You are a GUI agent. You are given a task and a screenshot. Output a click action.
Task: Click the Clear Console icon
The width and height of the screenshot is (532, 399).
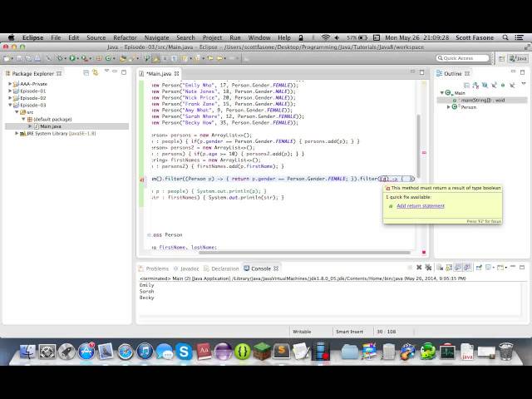[440, 268]
